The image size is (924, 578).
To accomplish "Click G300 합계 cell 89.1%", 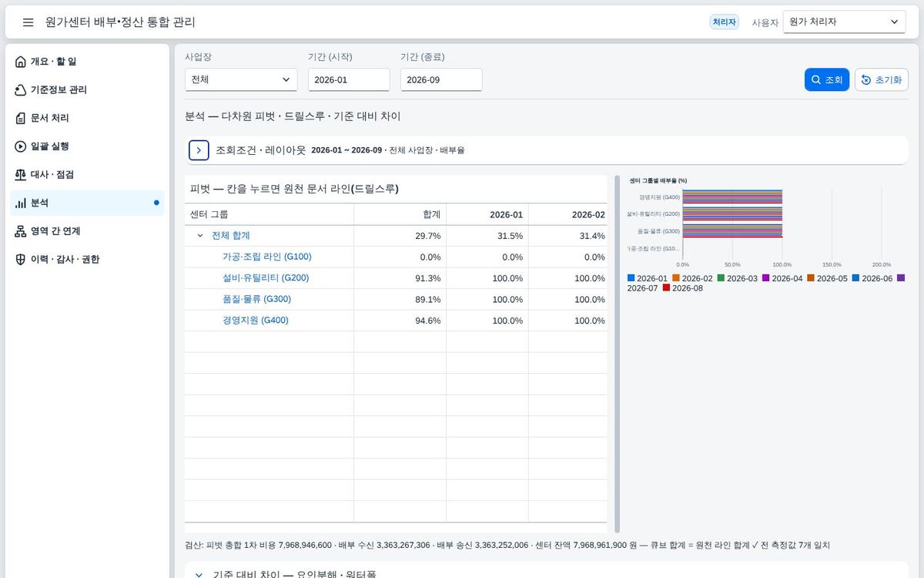I will (400, 299).
